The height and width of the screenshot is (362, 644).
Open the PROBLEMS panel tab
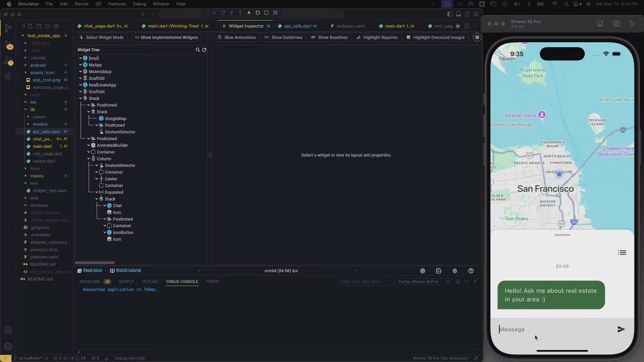point(95,282)
